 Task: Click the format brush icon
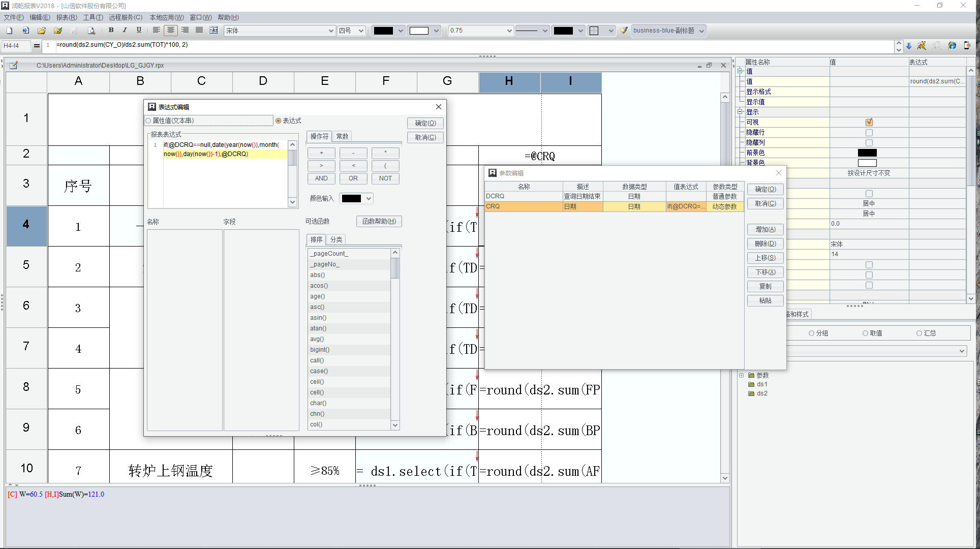624,30
